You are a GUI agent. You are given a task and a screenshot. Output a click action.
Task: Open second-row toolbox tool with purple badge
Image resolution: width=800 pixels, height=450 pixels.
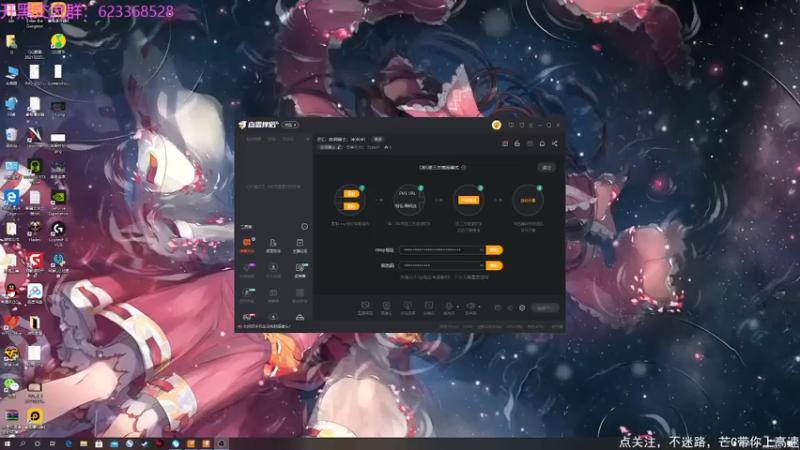tap(247, 270)
